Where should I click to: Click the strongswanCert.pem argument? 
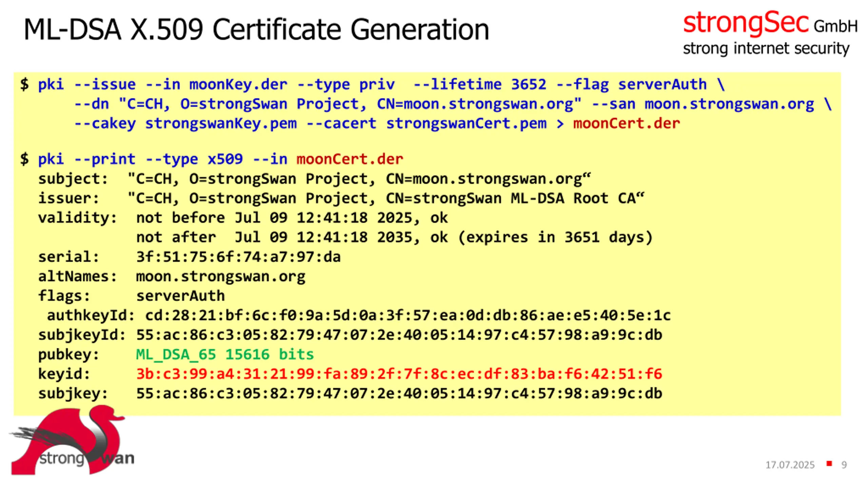[466, 123]
